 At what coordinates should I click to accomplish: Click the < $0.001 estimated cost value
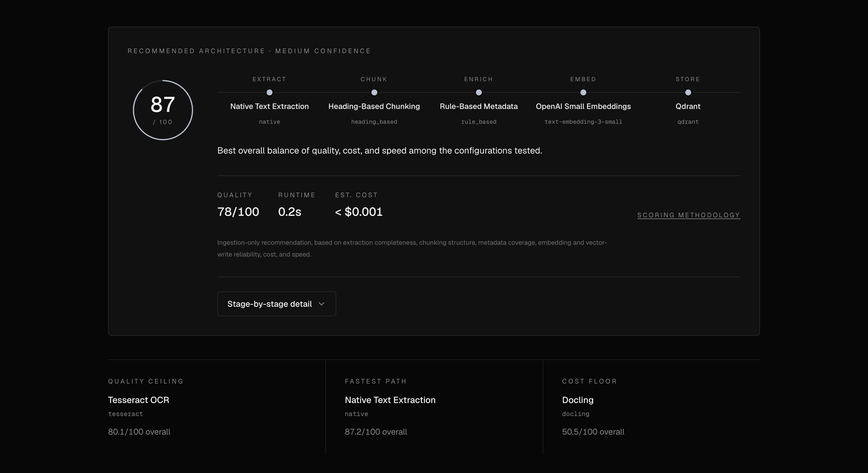[x=358, y=212]
